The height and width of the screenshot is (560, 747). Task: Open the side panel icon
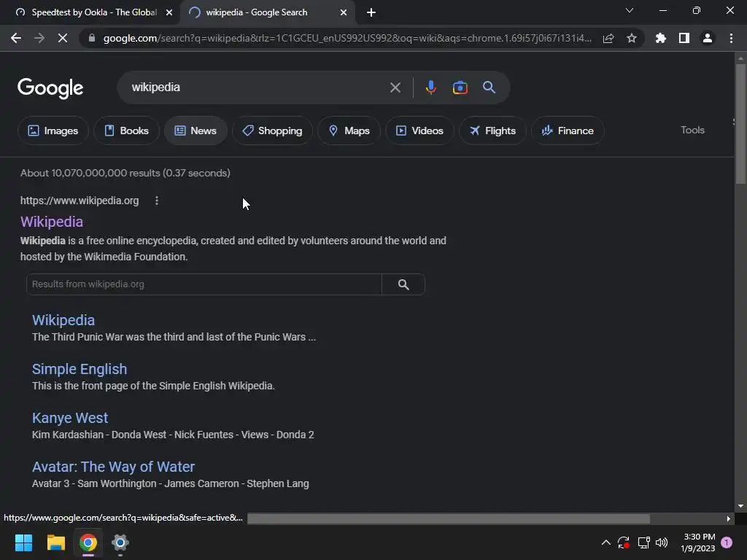[x=684, y=38]
